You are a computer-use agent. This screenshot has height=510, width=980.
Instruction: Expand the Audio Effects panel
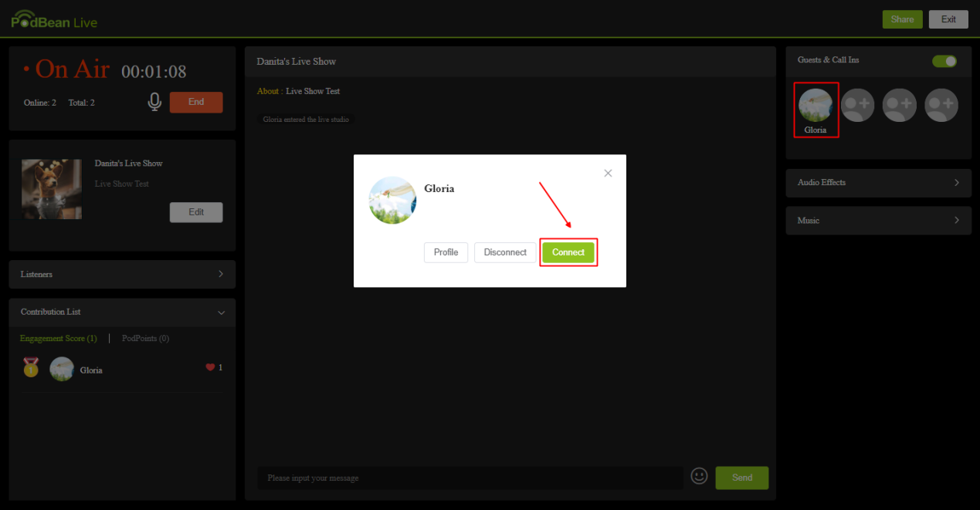[x=878, y=183]
